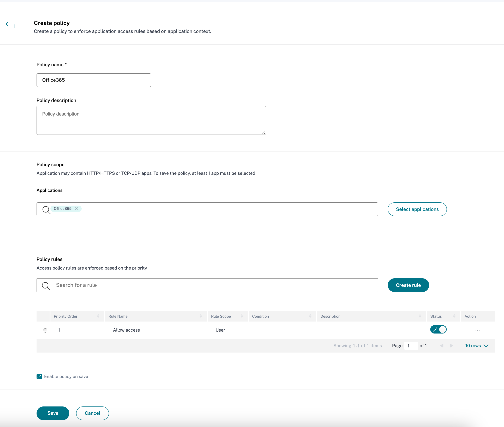Remove the Office365 application chip
This screenshot has width=504, height=427.
pyautogui.click(x=77, y=208)
